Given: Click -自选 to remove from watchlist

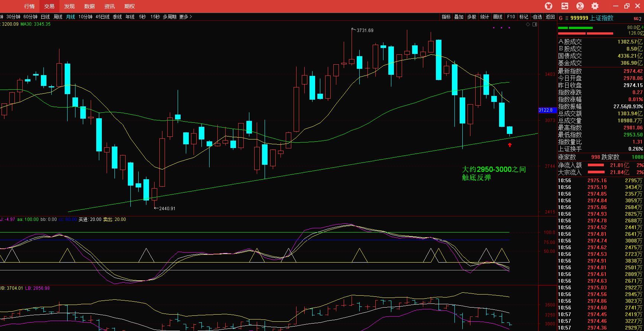Looking at the screenshot, I should click(x=537, y=17).
